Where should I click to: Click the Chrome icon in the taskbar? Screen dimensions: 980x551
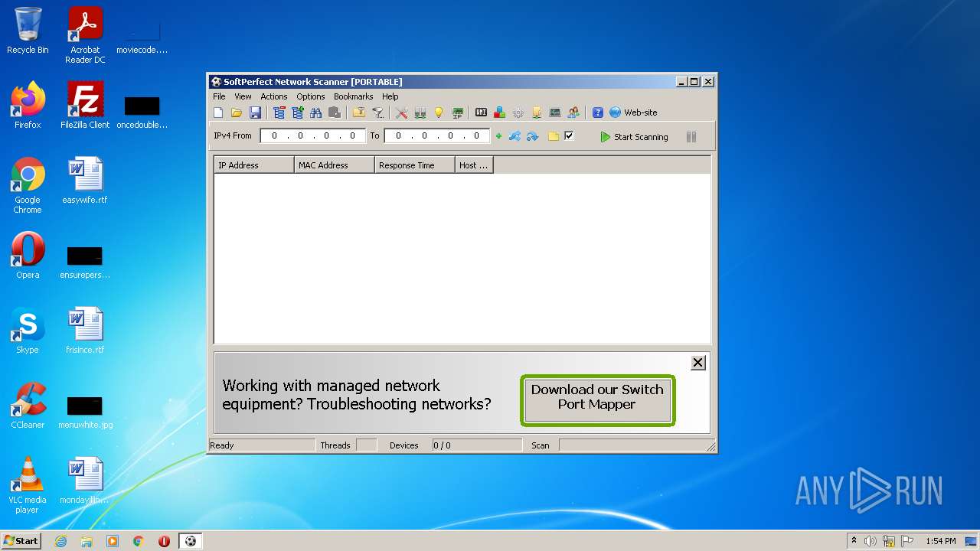coord(139,541)
